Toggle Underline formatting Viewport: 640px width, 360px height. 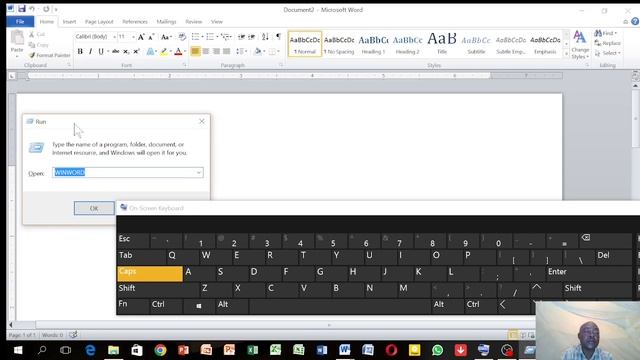(x=101, y=51)
